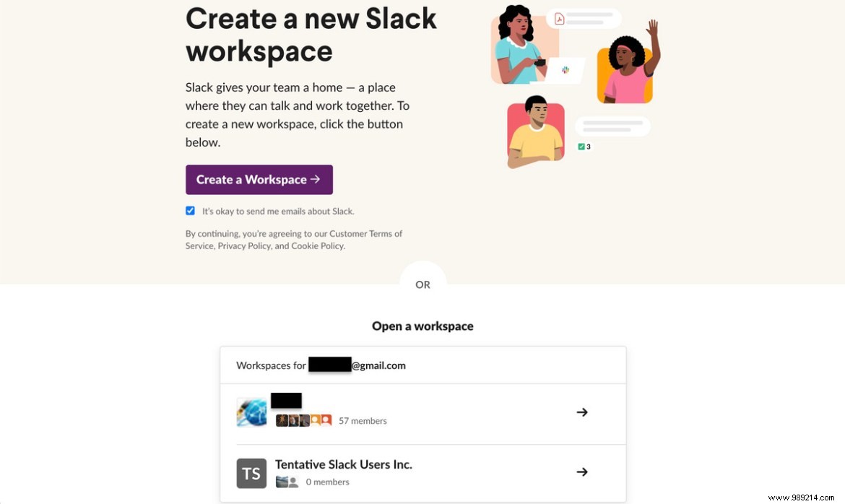Image resolution: width=845 pixels, height=504 pixels.
Task: Click the TS workspace avatar icon
Action: pyautogui.click(x=251, y=473)
